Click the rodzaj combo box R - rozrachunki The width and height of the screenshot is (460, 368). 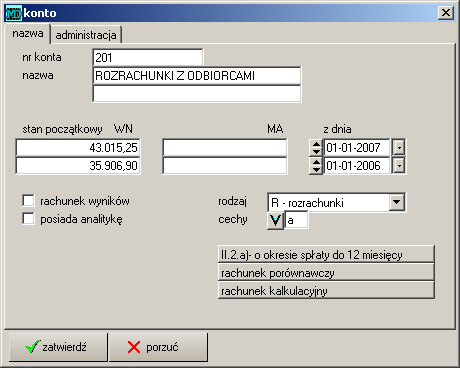pyautogui.click(x=336, y=202)
